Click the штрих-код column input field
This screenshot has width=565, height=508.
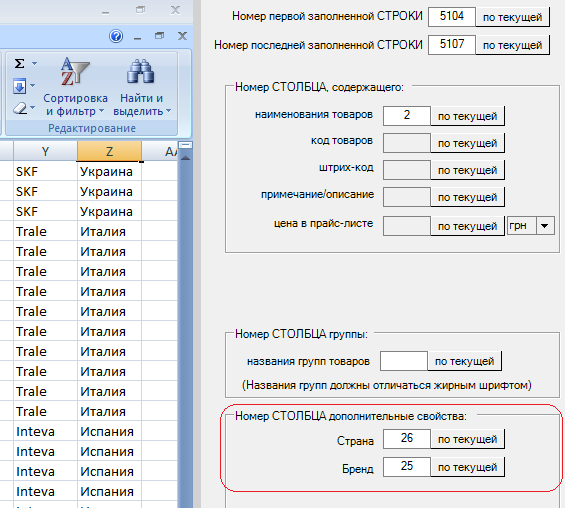tap(406, 170)
